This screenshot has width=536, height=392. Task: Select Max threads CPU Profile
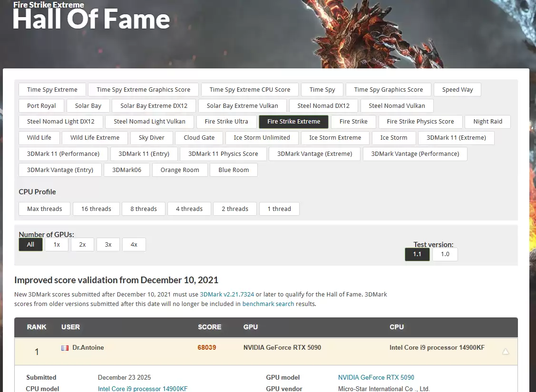[x=45, y=209]
